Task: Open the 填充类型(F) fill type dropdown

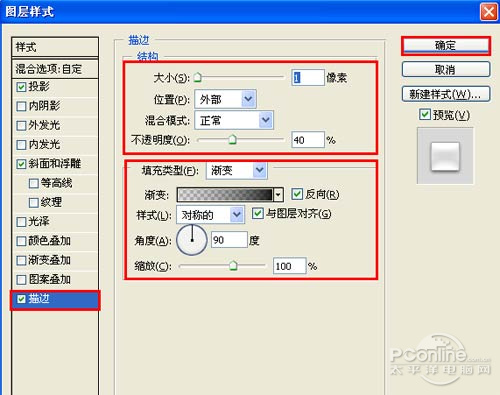Action: 237,171
